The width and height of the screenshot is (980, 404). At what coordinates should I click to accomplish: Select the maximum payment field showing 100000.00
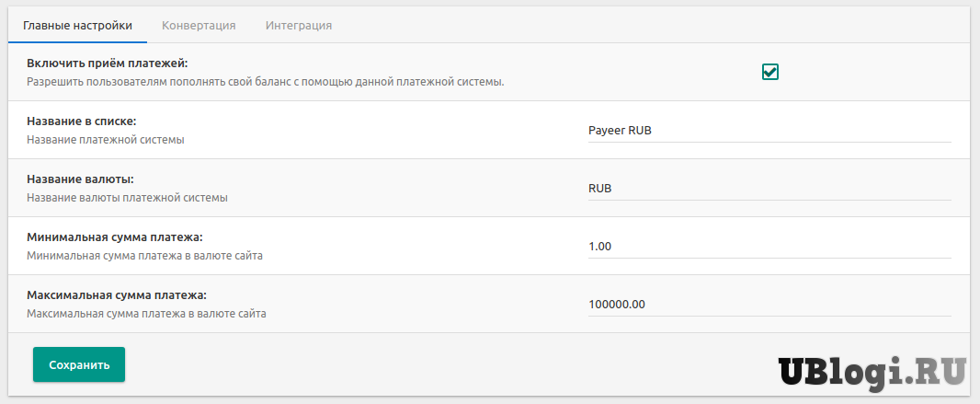[769, 305]
